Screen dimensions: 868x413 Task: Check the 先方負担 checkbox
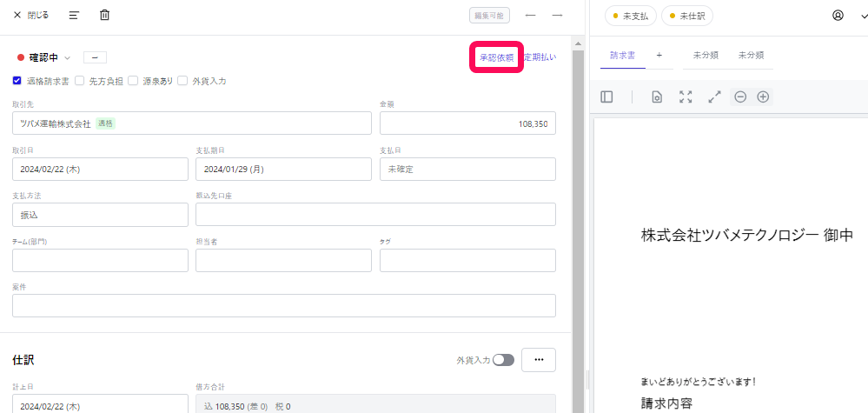tap(80, 81)
